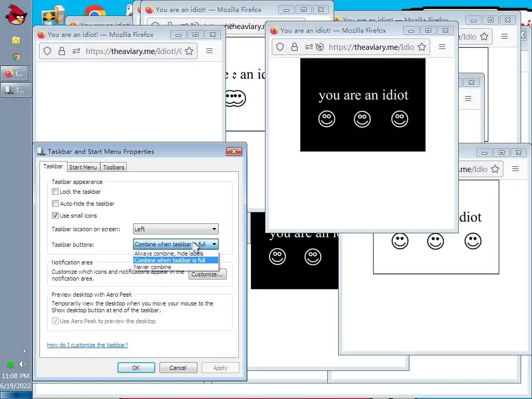Open hamburger menu in blank-page Firefox window

209,51
